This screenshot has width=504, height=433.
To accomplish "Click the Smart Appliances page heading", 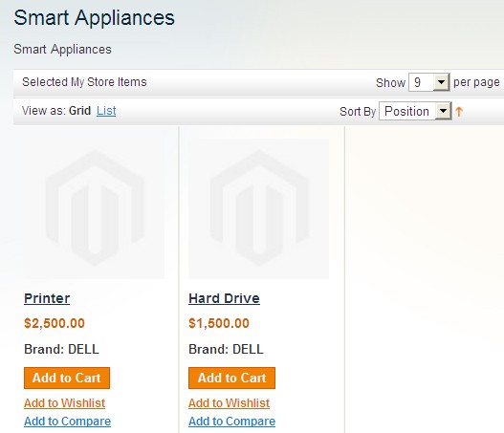I will pos(94,17).
